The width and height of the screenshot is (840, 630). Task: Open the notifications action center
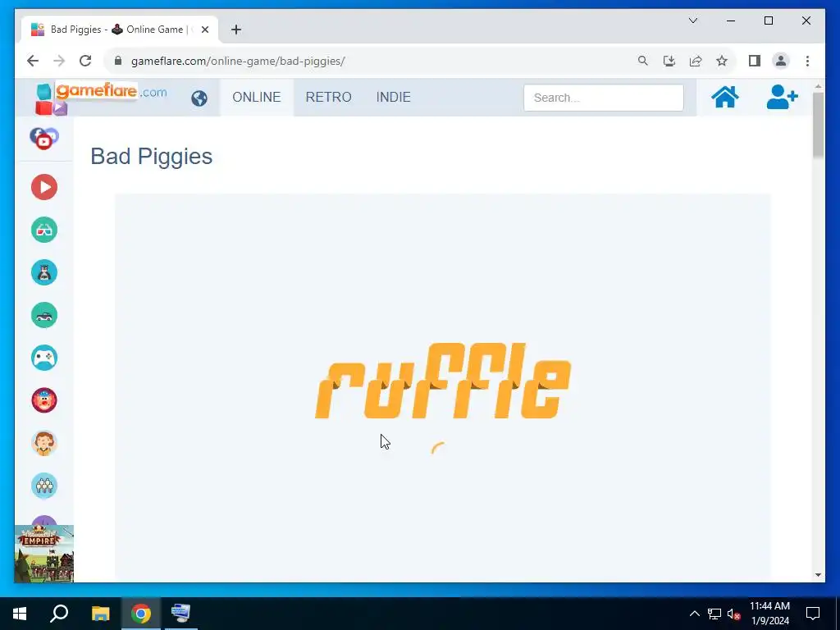813,614
